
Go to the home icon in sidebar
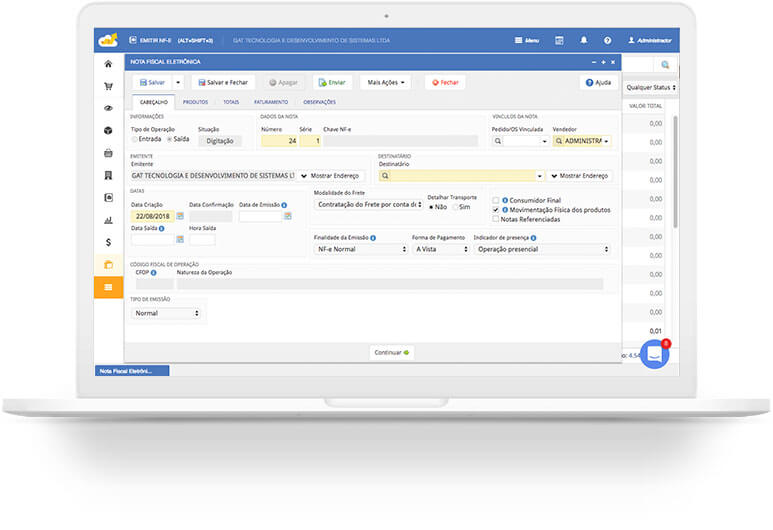[x=108, y=64]
